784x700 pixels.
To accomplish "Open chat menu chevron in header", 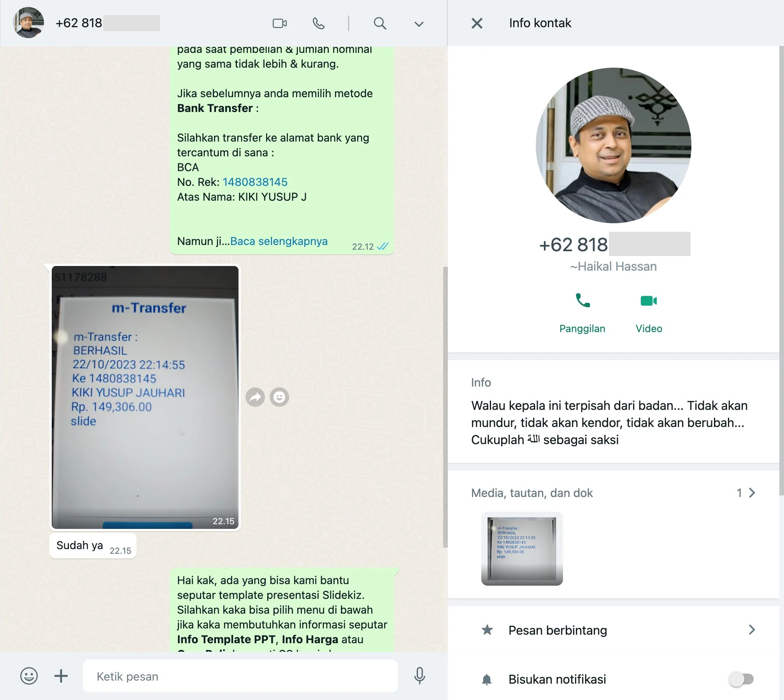I will tap(419, 24).
